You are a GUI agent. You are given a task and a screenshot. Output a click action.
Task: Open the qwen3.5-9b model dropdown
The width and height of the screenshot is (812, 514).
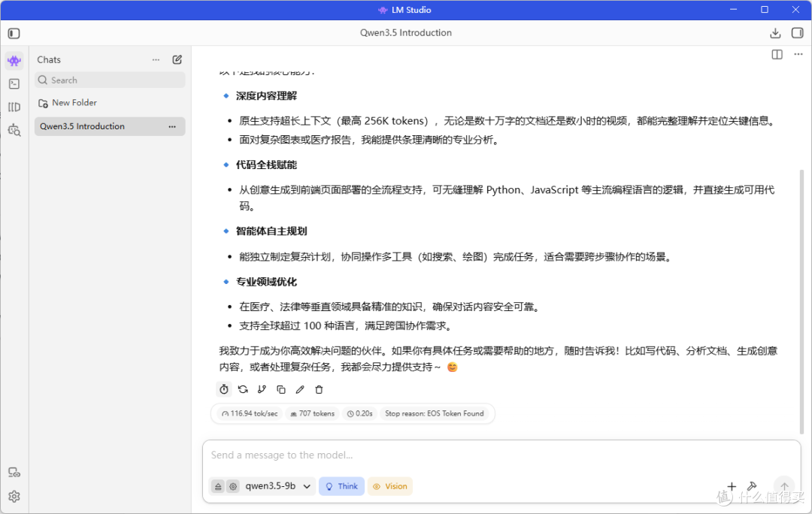(277, 486)
